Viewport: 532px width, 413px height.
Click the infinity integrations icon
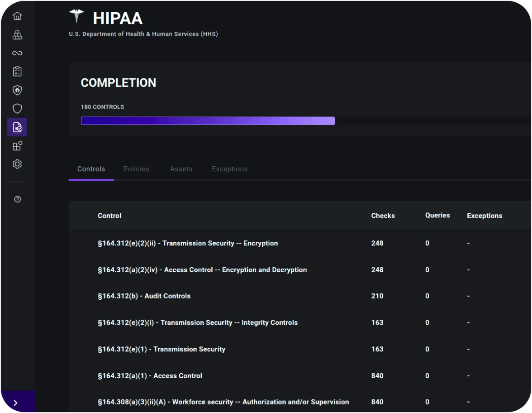click(x=17, y=53)
